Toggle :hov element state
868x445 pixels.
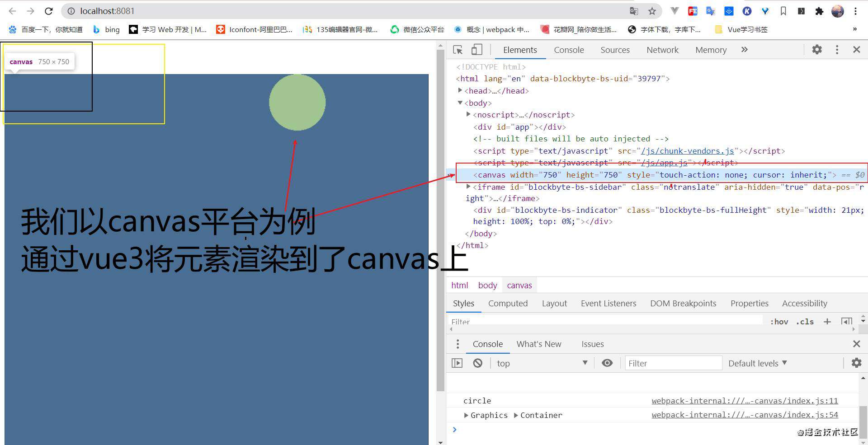click(x=779, y=321)
